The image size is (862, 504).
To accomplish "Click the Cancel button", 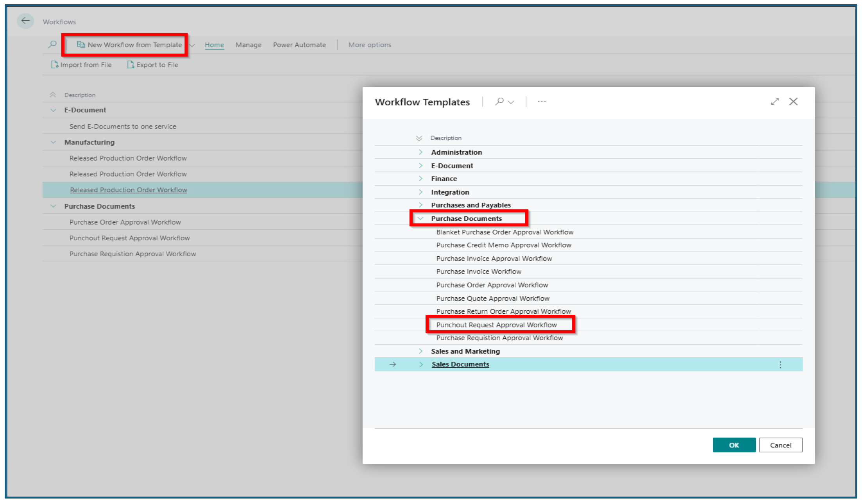I will pyautogui.click(x=780, y=445).
